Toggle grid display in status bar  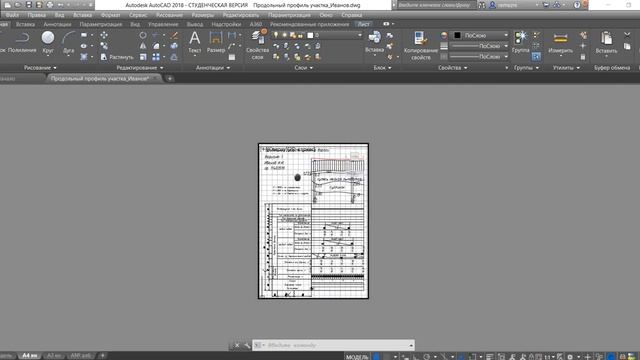click(377, 357)
